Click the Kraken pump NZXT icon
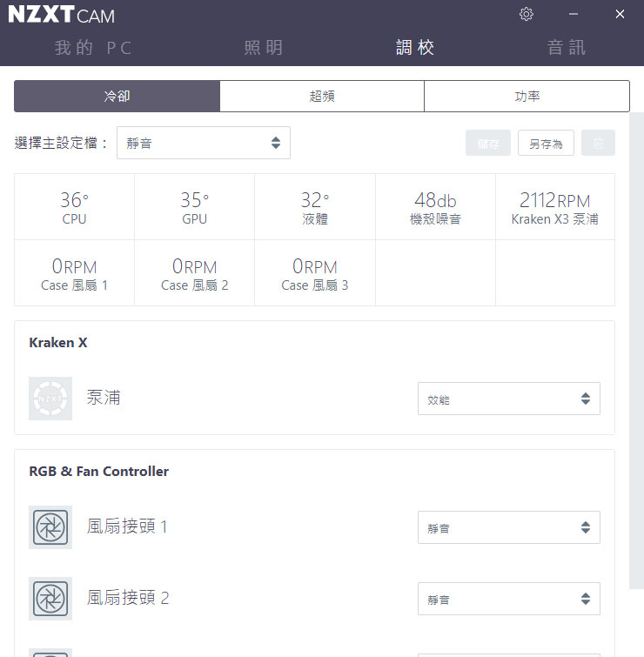The height and width of the screenshot is (657, 644). (50, 399)
